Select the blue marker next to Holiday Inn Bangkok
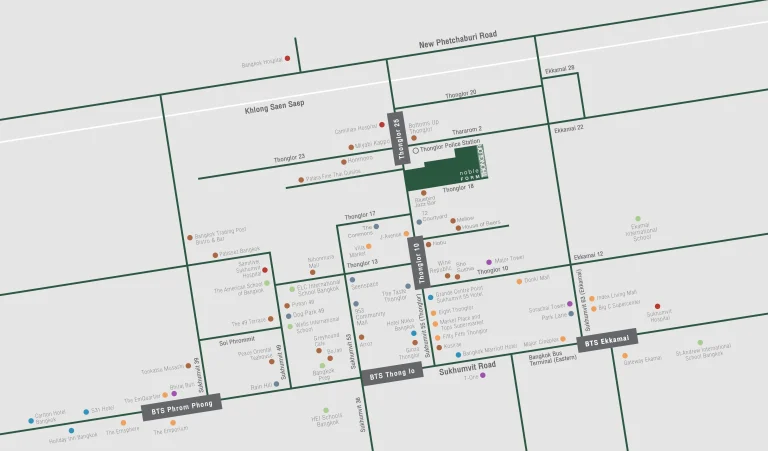This screenshot has height=451, width=768. 72,430
